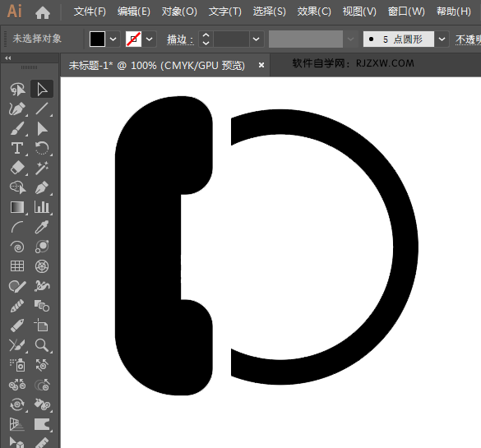
Task: Expand the 5 点圆形 brush dropdown
Action: [442, 39]
